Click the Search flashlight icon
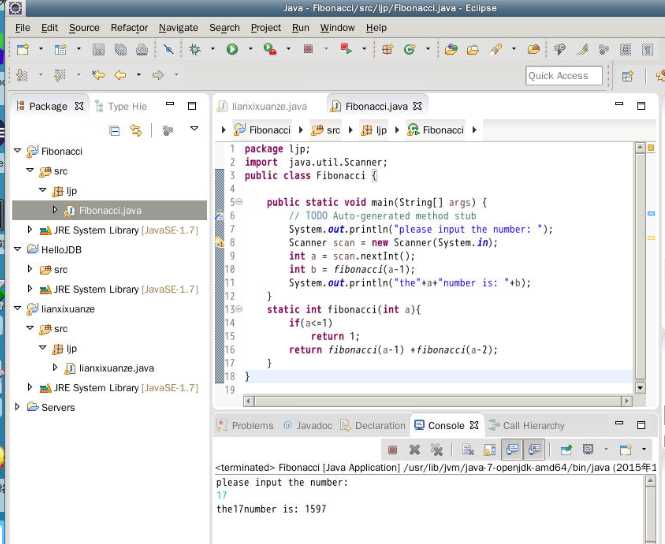 click(495, 49)
